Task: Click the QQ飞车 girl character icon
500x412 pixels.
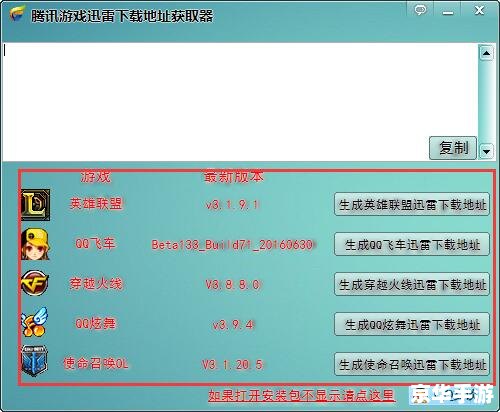Action: pos(35,244)
